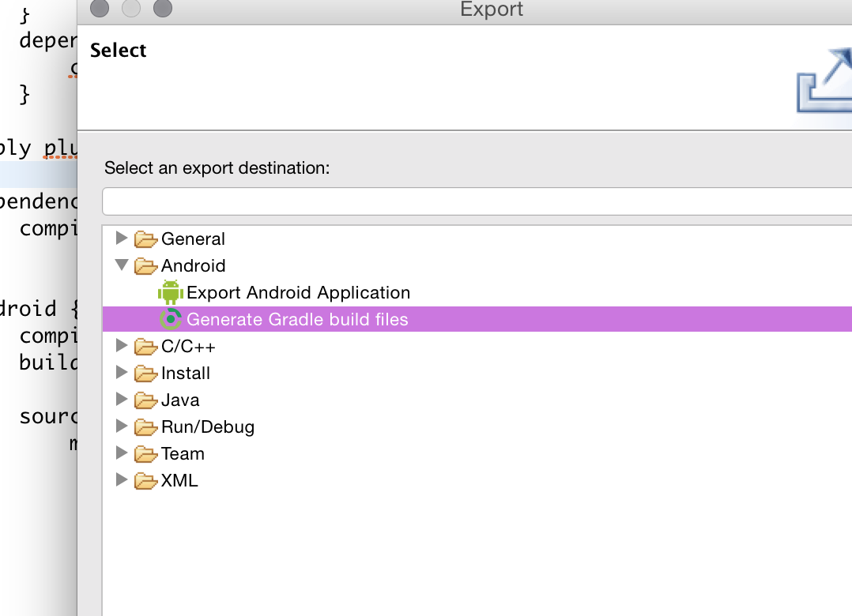Select the C/C++ tree label
This screenshot has height=616, width=852.
pyautogui.click(x=188, y=346)
